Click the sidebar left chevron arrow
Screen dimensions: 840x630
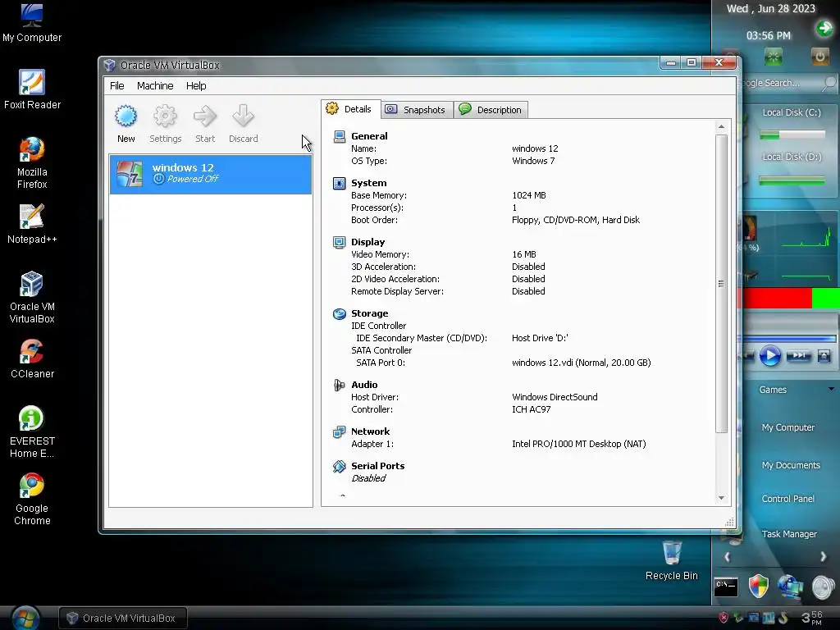pos(727,557)
